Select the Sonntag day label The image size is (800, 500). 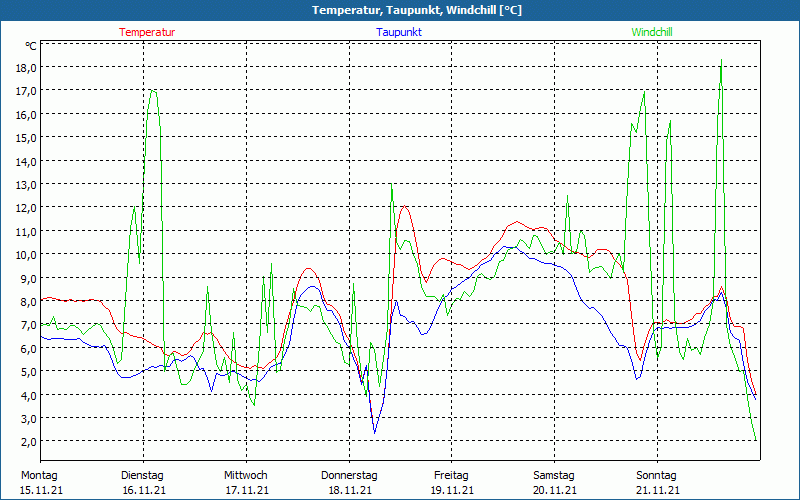pos(656,475)
